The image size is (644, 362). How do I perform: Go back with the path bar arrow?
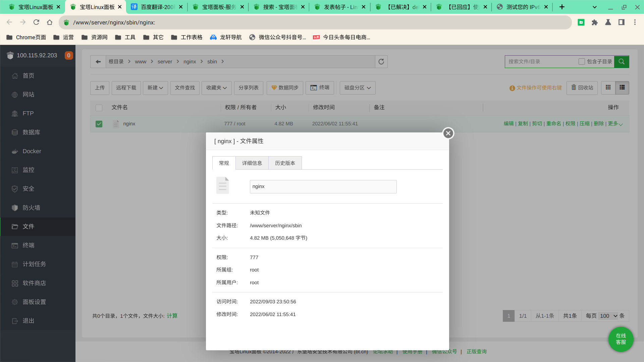[x=98, y=62]
